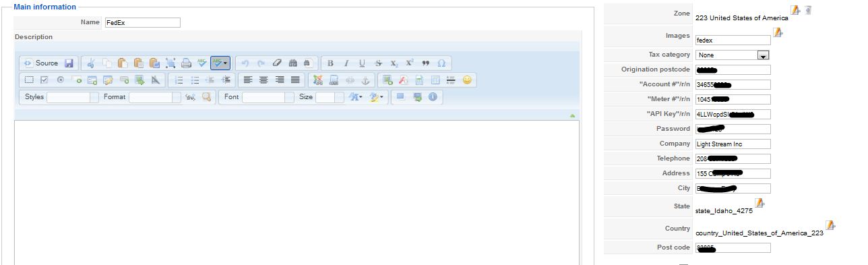Viewport: 868px width, 265px height.
Task: Click Paste as plain text icon
Action: [x=138, y=63]
